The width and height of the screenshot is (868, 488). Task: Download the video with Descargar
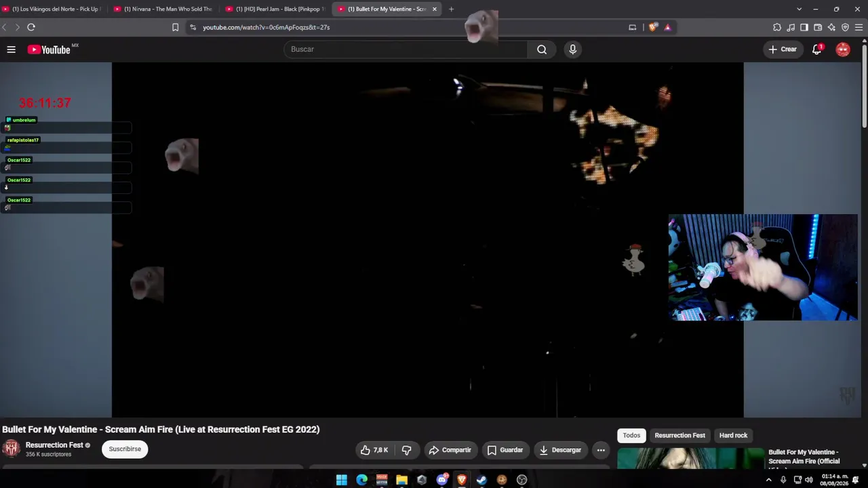561,450
